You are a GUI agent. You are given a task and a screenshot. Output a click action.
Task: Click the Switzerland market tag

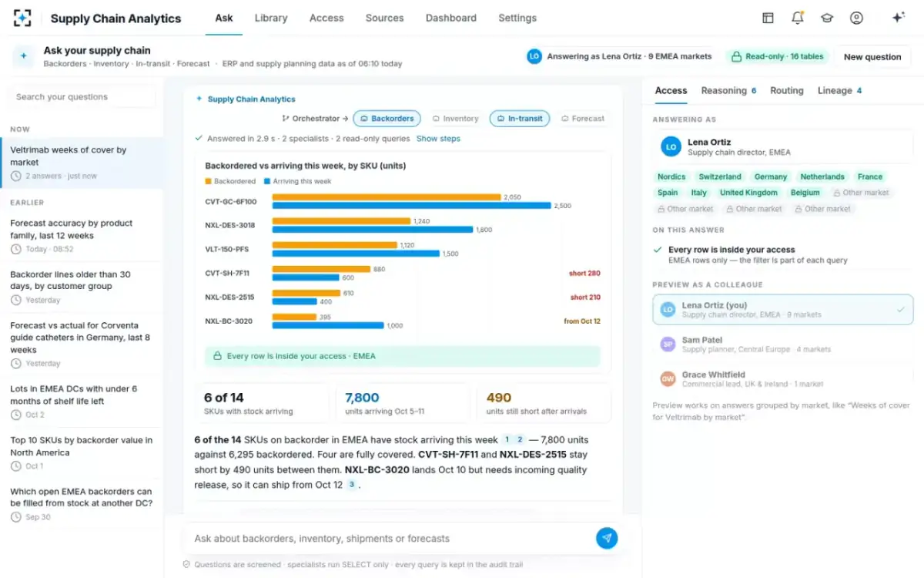tap(720, 176)
